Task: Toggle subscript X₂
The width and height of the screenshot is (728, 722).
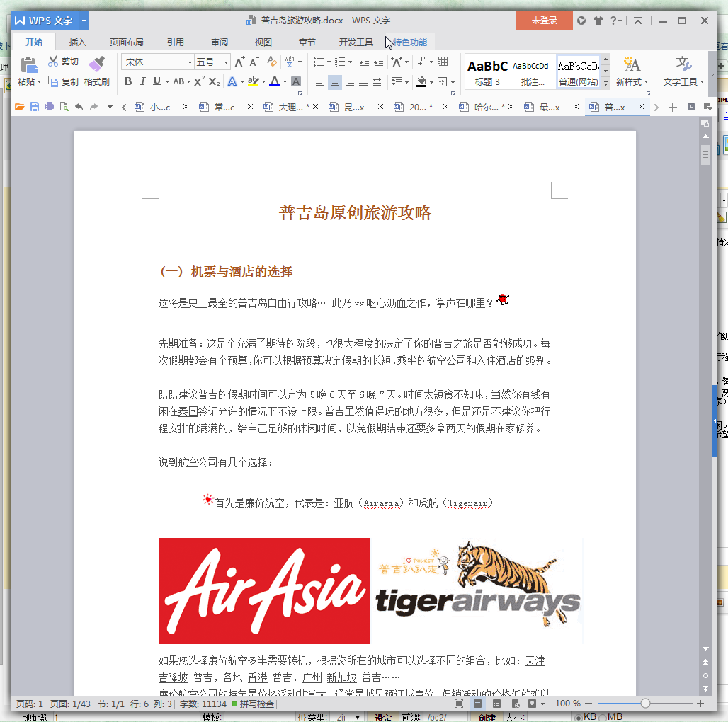Action: pos(214,81)
